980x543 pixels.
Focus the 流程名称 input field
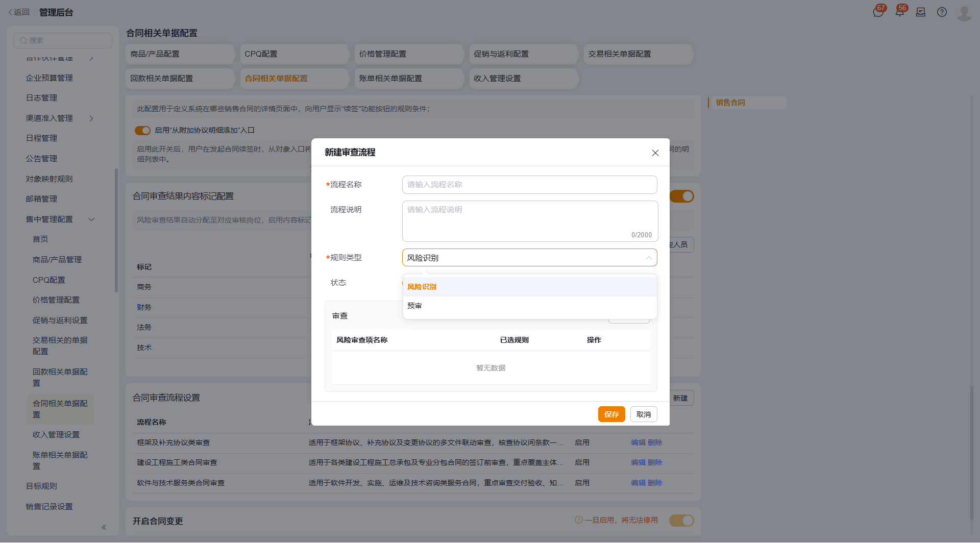(x=529, y=185)
